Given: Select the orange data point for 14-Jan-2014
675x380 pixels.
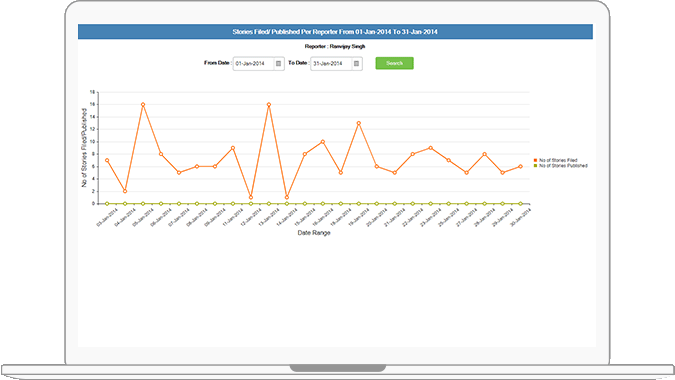Looking at the screenshot, I should (x=287, y=198).
